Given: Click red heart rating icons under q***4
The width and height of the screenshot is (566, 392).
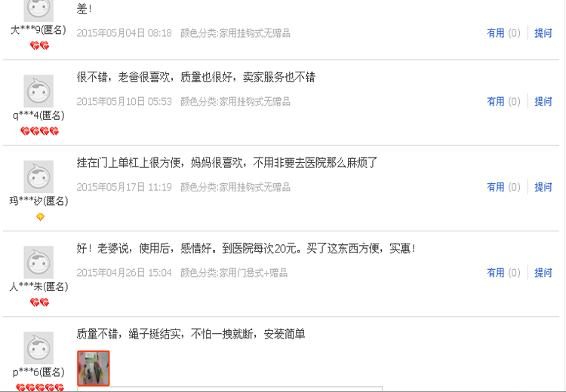Looking at the screenshot, I should 40,131.
